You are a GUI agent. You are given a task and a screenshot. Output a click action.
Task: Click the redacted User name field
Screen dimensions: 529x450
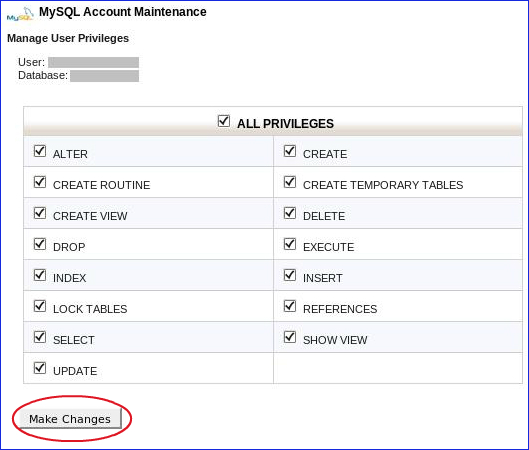pyautogui.click(x=93, y=62)
